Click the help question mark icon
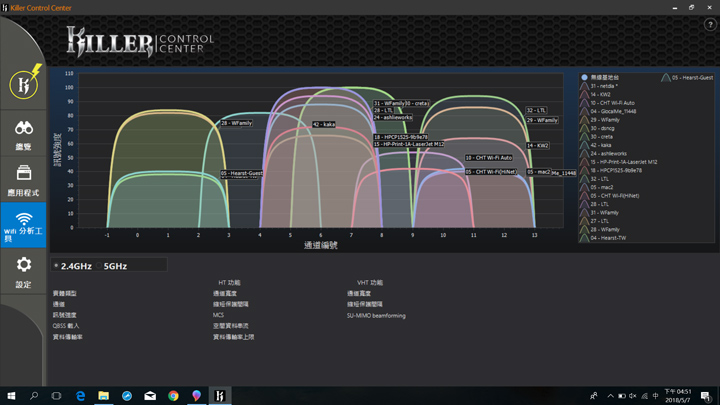Image resolution: width=720 pixels, height=405 pixels. 710,25
